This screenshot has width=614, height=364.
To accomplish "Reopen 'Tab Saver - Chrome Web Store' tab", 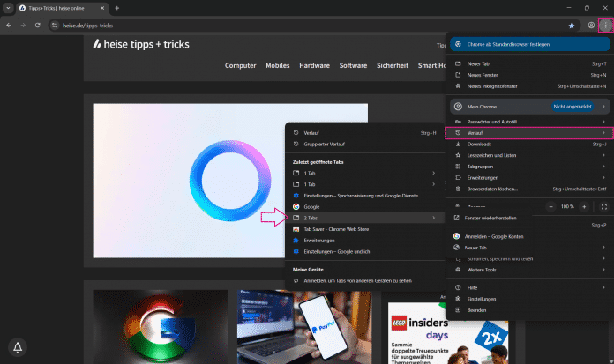I will pyautogui.click(x=339, y=228).
